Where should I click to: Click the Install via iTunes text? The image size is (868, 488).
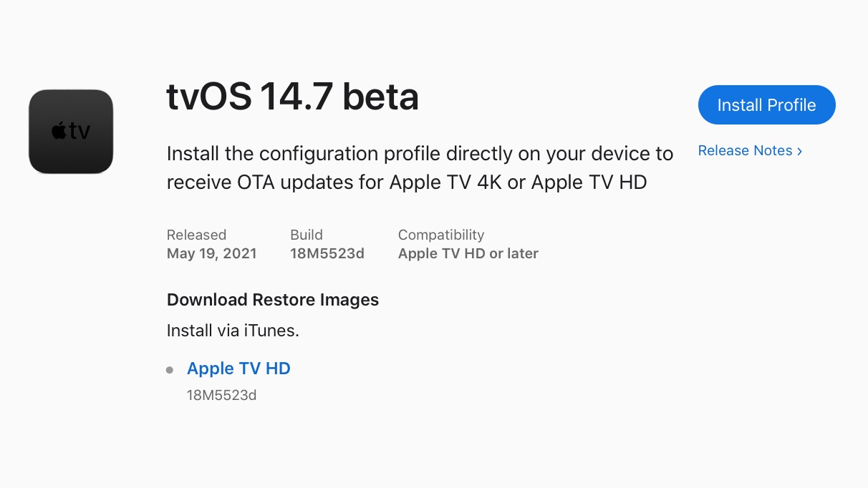[x=233, y=331]
